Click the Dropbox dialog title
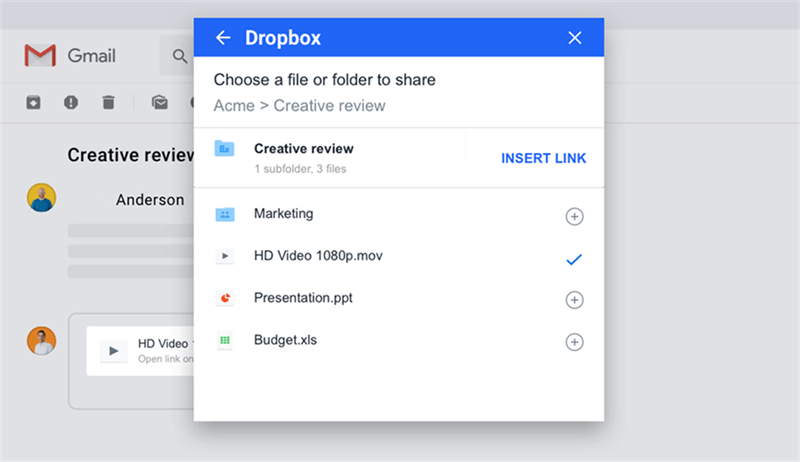This screenshot has height=462, width=800. coord(283,38)
